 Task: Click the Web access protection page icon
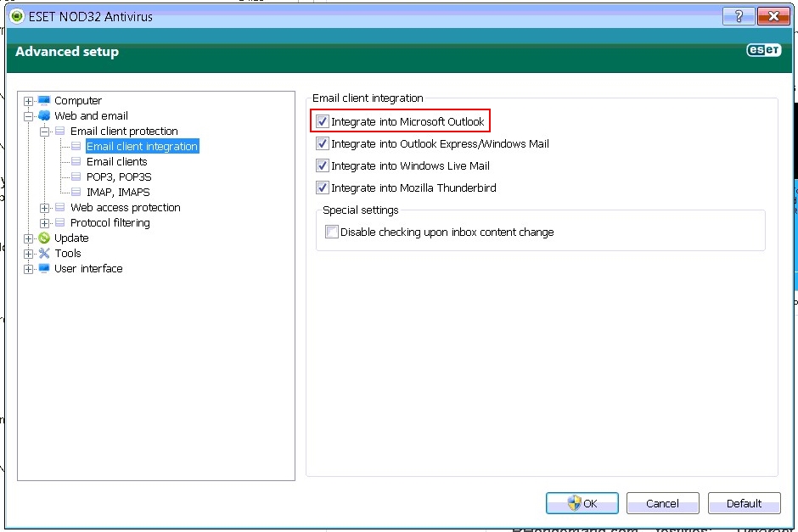60,207
